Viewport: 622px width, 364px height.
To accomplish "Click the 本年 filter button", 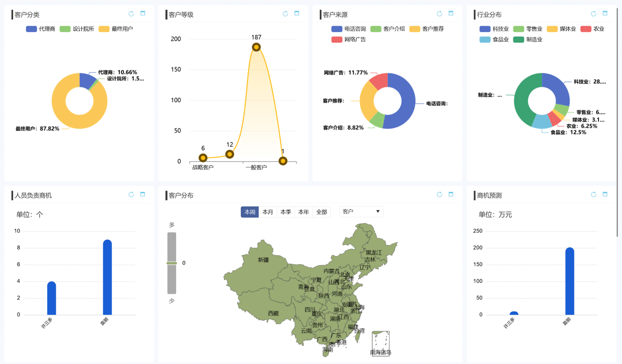I will pos(303,212).
